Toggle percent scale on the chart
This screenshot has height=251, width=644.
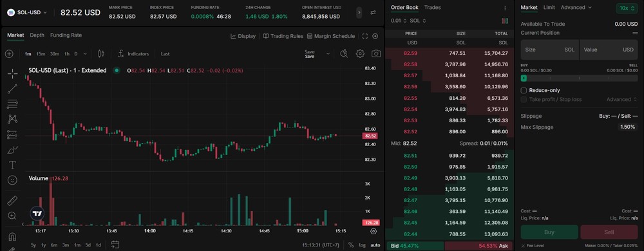pos(351,245)
